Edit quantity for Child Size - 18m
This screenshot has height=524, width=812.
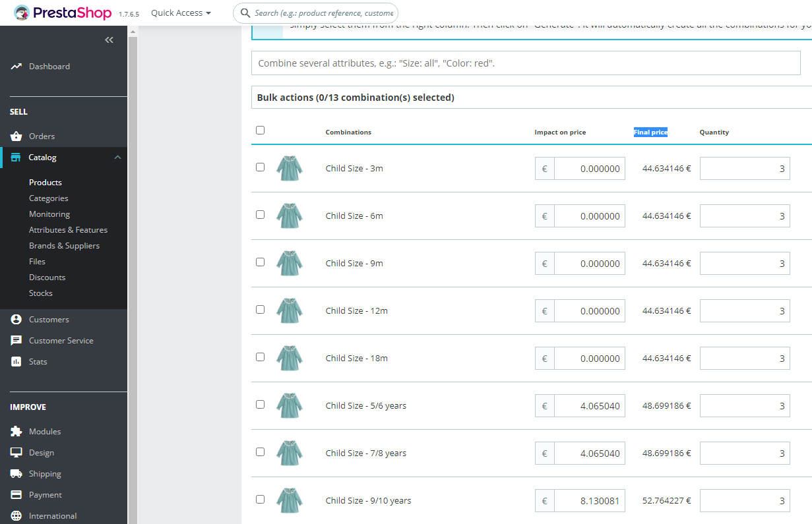tap(745, 359)
